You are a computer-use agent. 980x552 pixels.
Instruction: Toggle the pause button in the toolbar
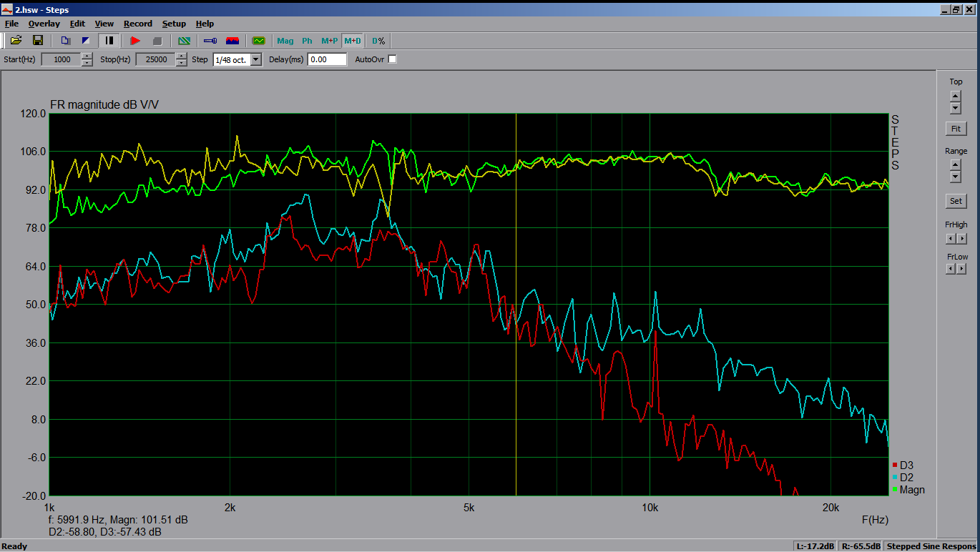109,41
